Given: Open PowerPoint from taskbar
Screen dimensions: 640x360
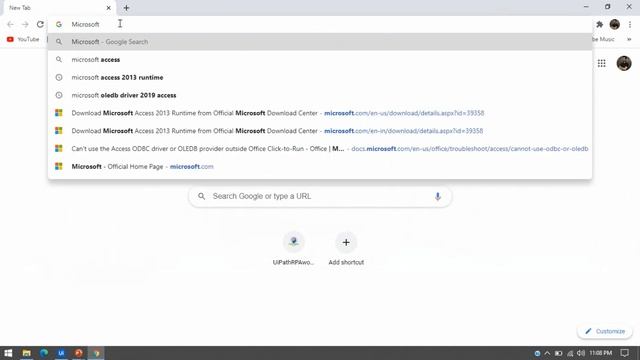Looking at the screenshot, I should (79, 353).
